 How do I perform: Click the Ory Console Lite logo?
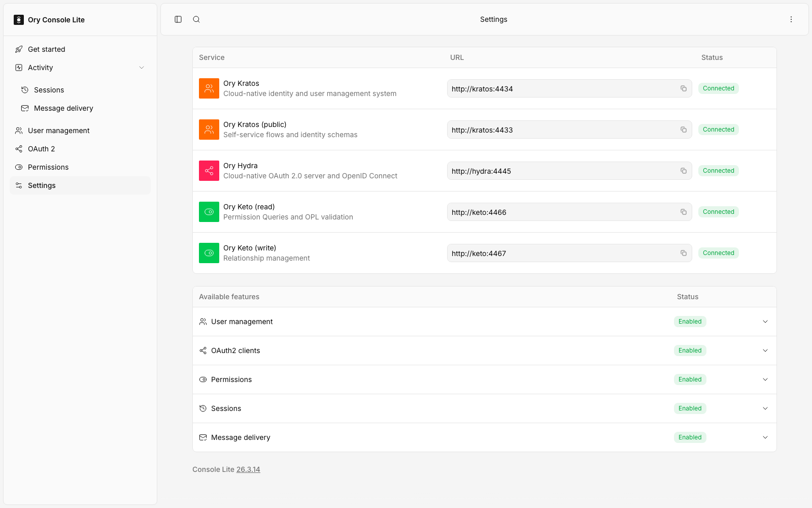pyautogui.click(x=19, y=20)
